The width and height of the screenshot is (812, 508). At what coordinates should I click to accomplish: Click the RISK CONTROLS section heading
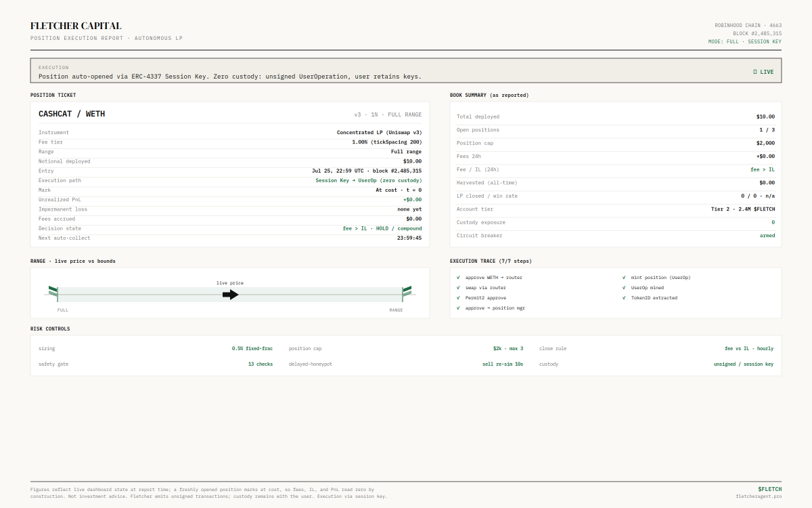pos(50,329)
